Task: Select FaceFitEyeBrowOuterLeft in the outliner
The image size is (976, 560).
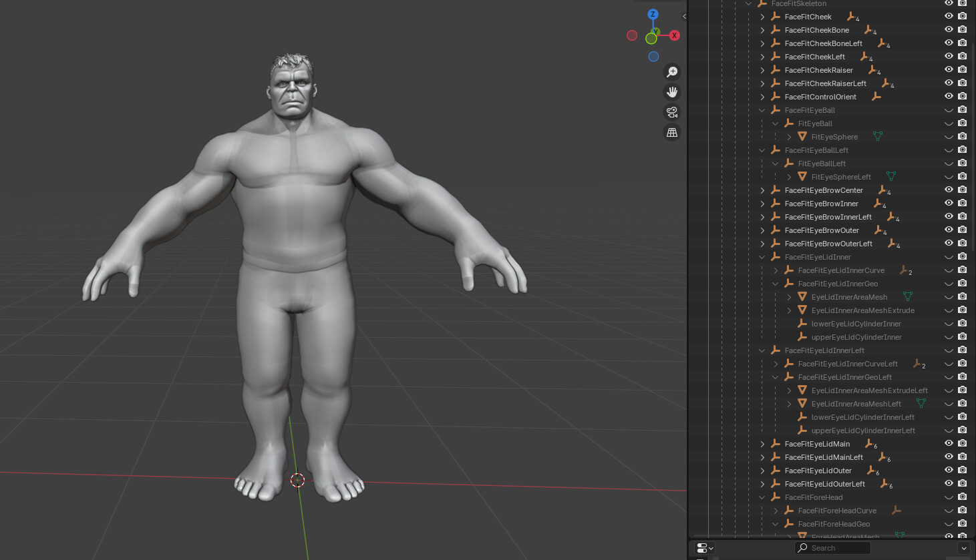Action: (x=828, y=244)
